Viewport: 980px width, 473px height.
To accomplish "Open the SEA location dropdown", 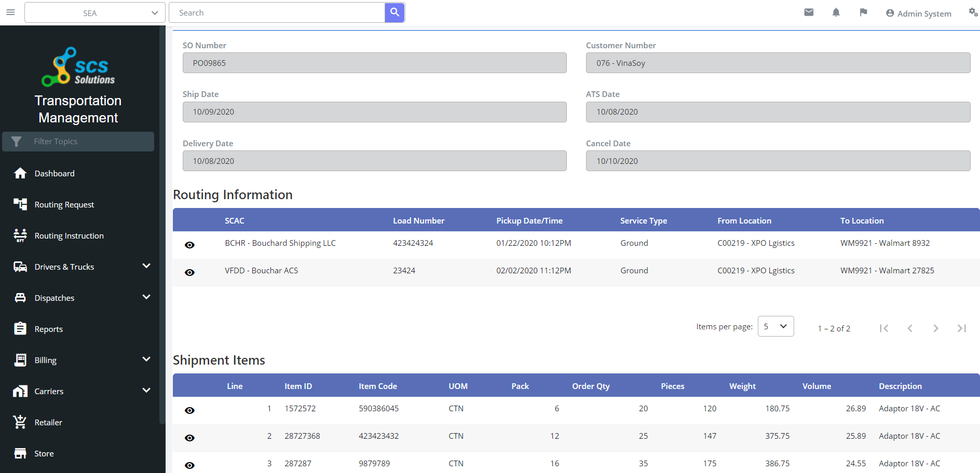I will (94, 12).
